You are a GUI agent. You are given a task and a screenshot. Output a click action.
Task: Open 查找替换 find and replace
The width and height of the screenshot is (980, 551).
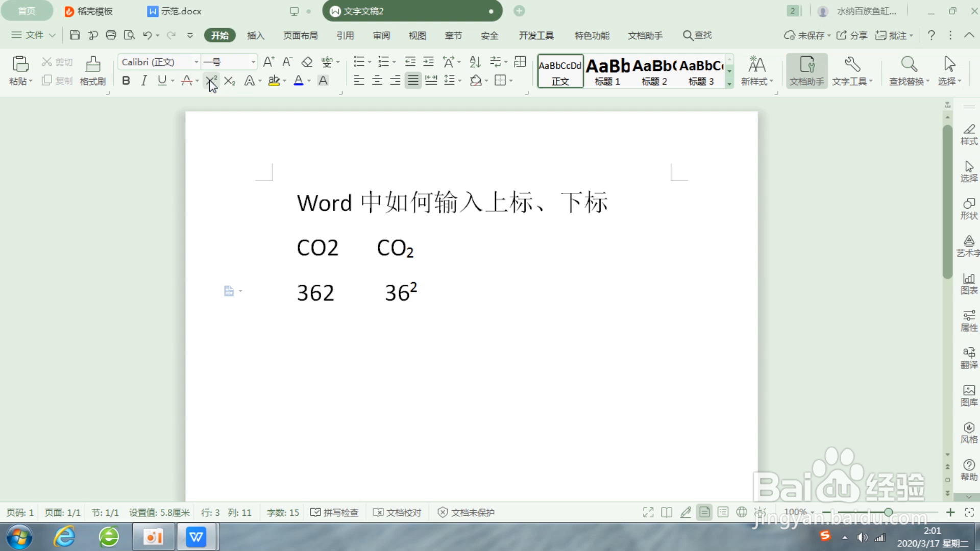pos(909,70)
